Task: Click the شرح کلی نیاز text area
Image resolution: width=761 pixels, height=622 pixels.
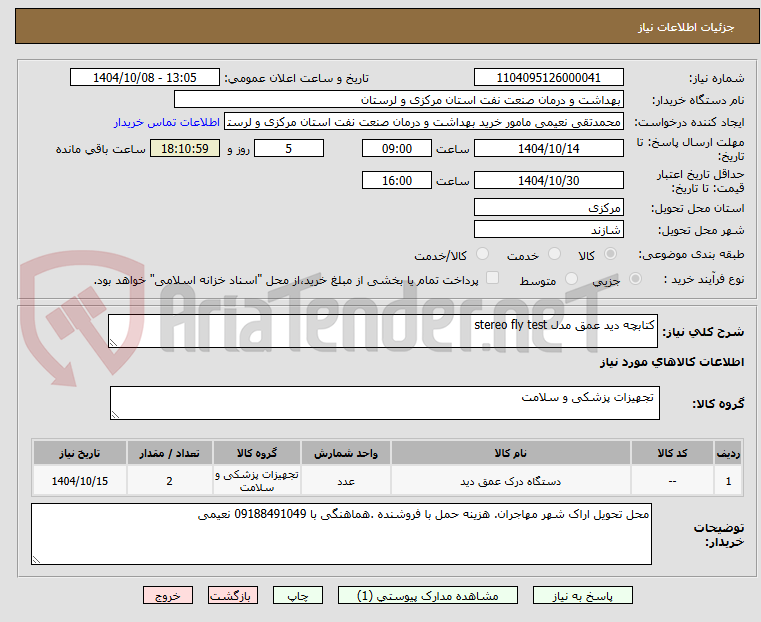Action: (x=382, y=331)
